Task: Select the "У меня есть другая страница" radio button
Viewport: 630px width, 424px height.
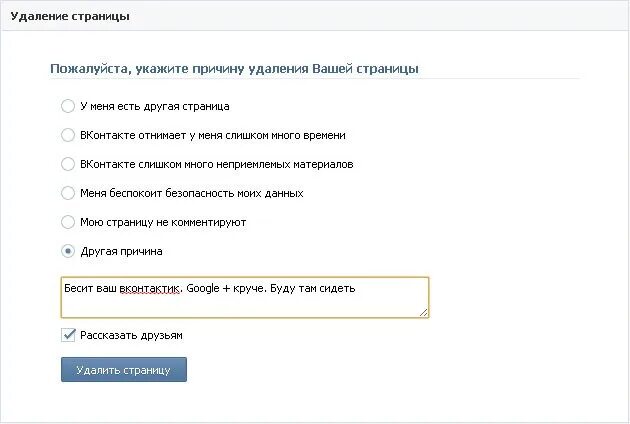Action: [68, 106]
